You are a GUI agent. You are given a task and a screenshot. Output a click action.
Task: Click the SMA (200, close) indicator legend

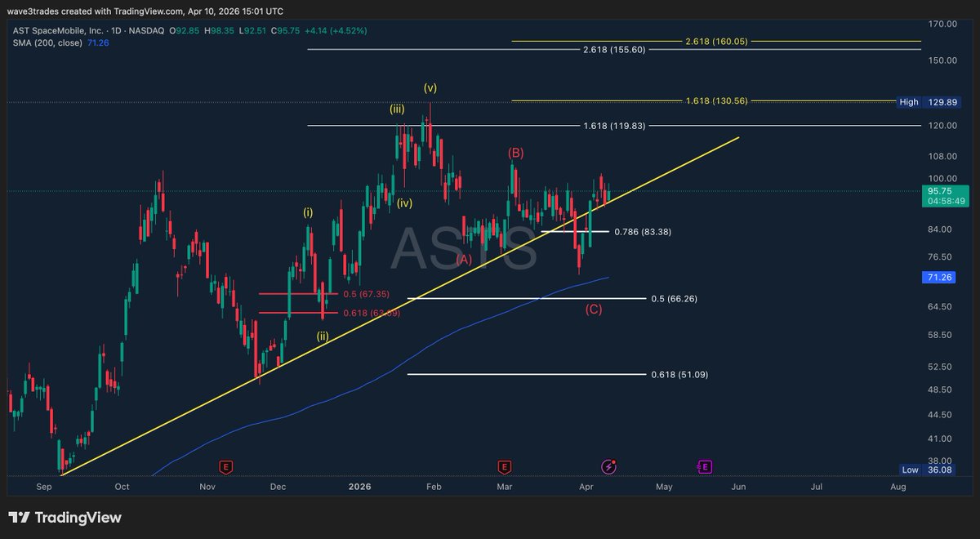(47, 42)
